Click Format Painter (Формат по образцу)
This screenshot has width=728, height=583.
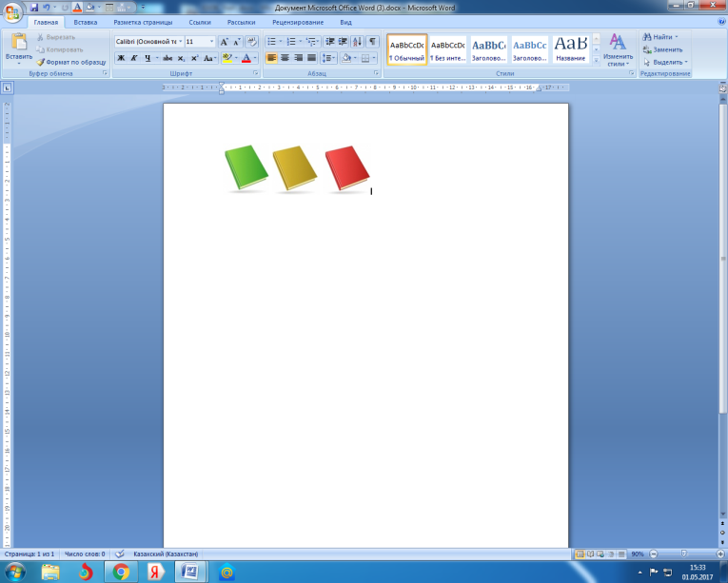point(72,62)
